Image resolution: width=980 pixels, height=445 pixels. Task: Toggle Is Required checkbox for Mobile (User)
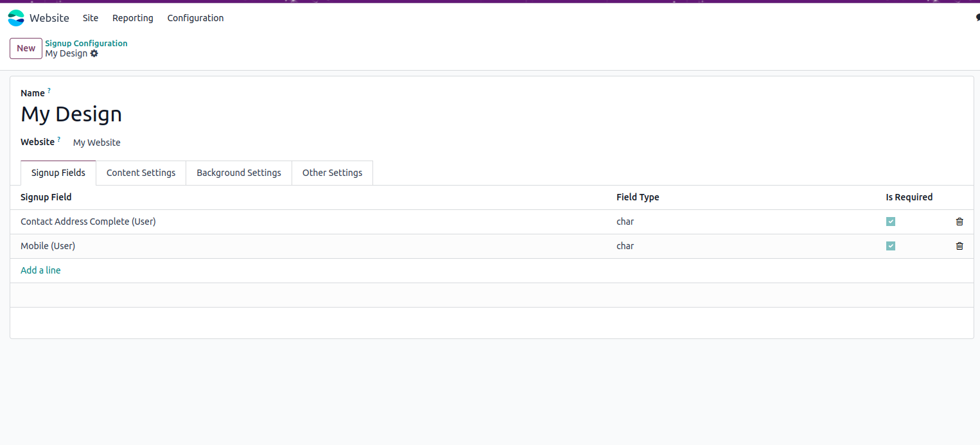(x=890, y=246)
